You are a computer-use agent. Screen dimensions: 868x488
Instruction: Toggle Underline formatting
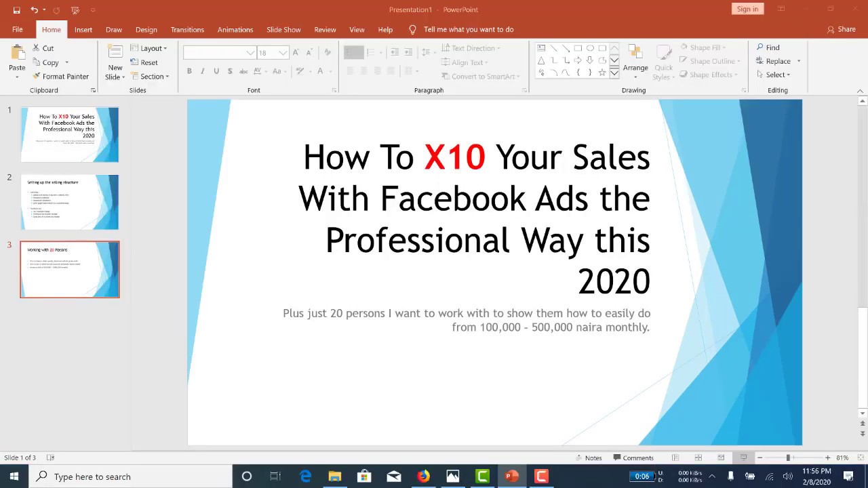point(216,71)
